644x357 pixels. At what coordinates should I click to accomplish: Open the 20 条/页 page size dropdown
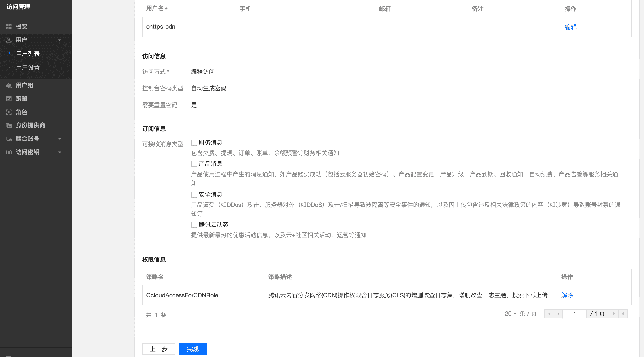coord(511,314)
